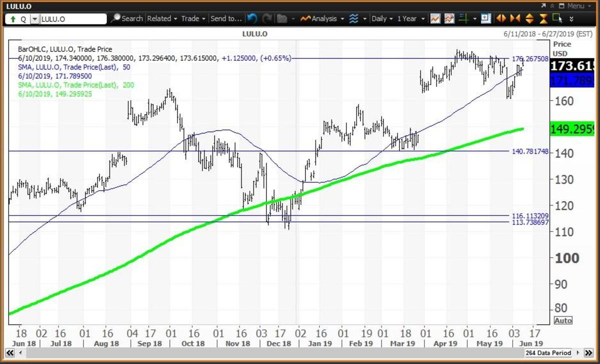Click the 6/11/2018 - 6/27/2019 date range
Viewport: 600px width, 364px height.
tap(547, 34)
